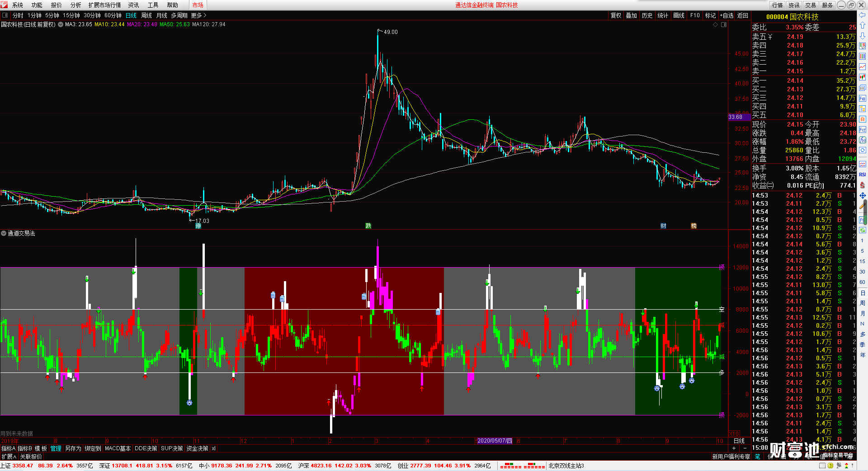Open the 画线 drawing tools option

[679, 15]
